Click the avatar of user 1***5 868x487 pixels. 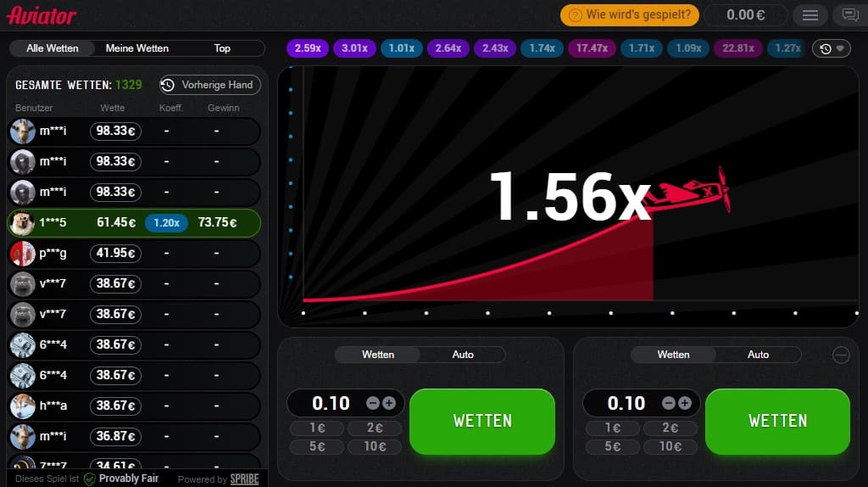click(x=22, y=222)
